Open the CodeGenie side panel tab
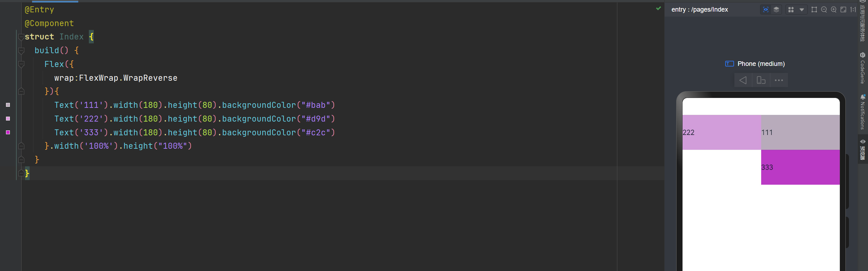Viewport: 868px width, 271px height. (x=862, y=68)
